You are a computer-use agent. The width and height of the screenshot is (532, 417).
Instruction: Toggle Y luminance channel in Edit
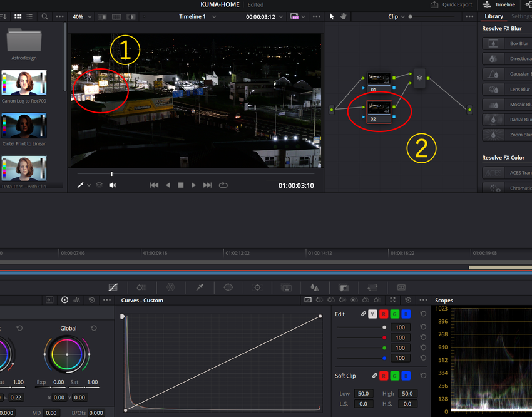click(372, 314)
